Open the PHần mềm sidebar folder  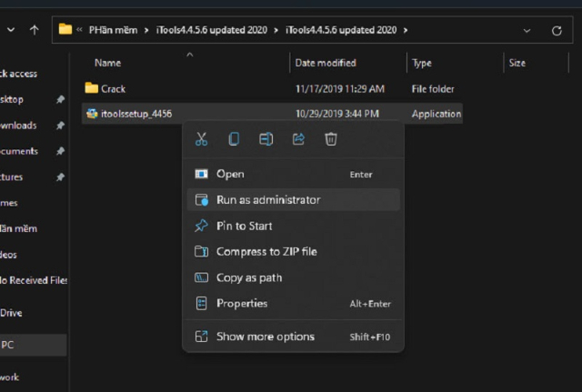pos(18,228)
